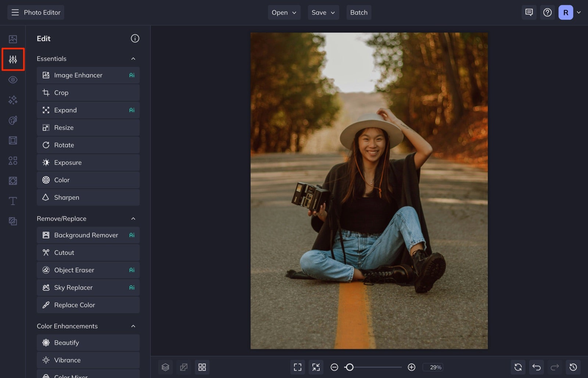Expand the Save dropdown

(x=323, y=12)
